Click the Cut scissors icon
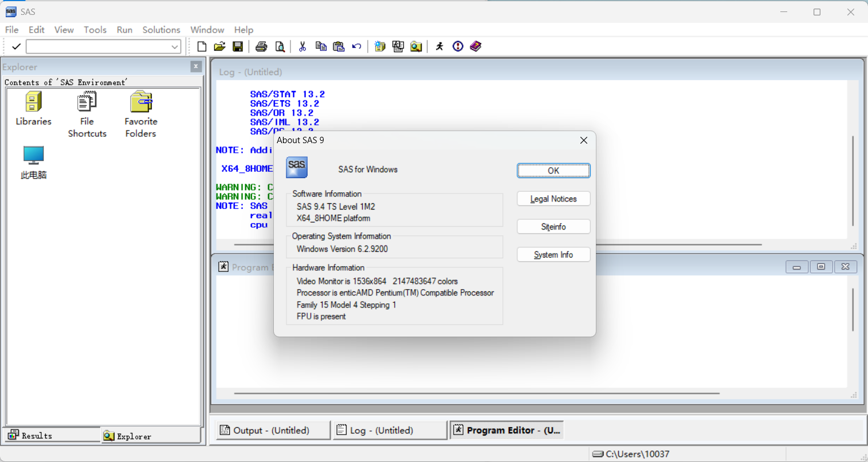Screen dimensions: 868x462 [x=303, y=46]
